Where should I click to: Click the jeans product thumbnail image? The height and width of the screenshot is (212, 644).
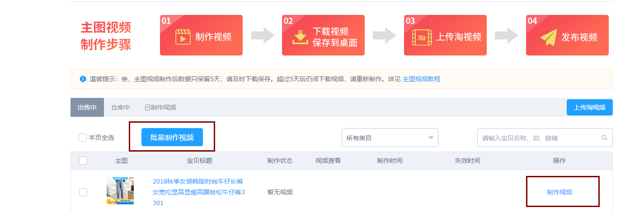[120, 191]
